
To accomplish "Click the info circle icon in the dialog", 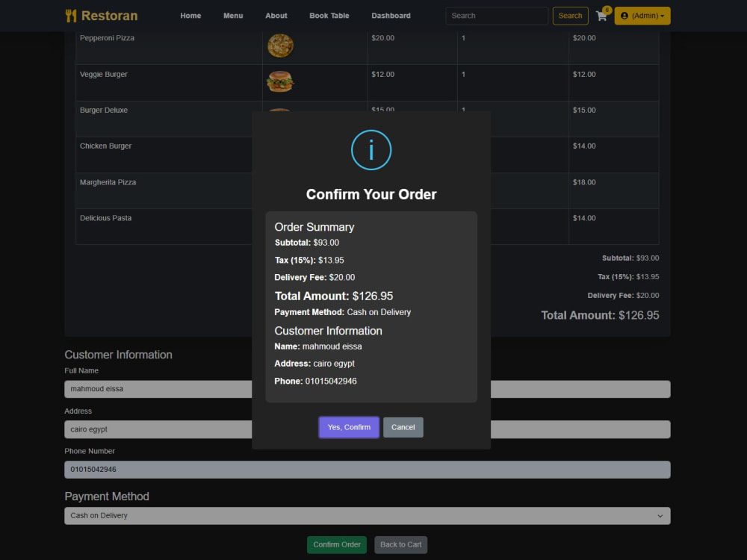I will [371, 150].
